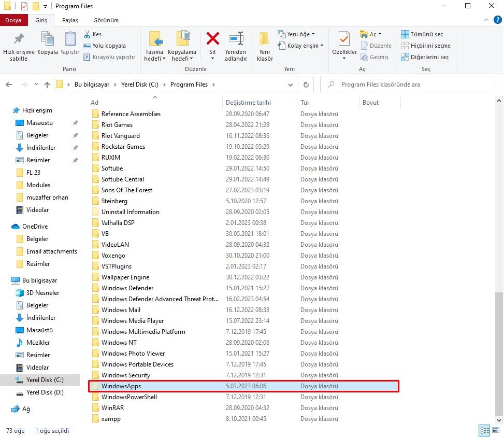Viewport: 504px width, 437px height.
Task: Sort by Ad column header
Action: (154, 103)
